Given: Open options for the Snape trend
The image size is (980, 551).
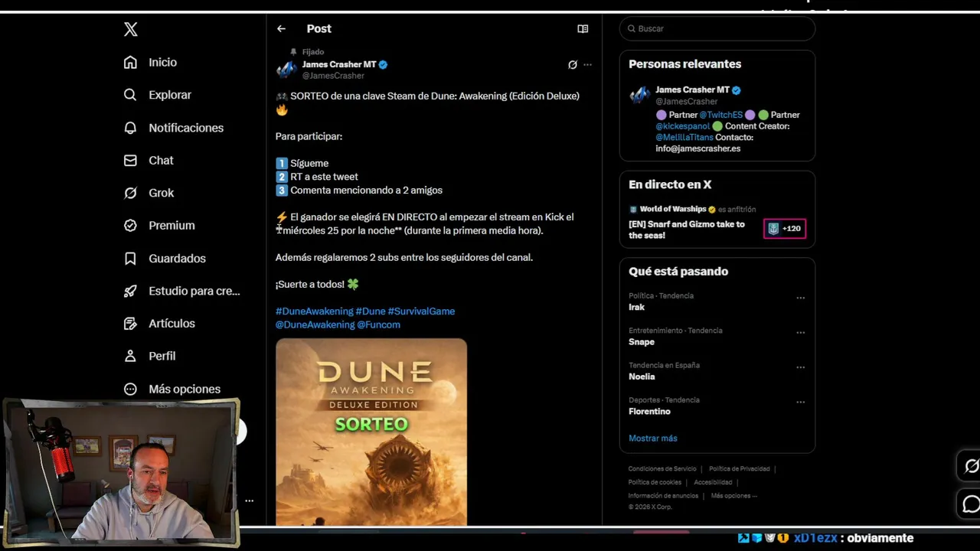Looking at the screenshot, I should point(800,332).
